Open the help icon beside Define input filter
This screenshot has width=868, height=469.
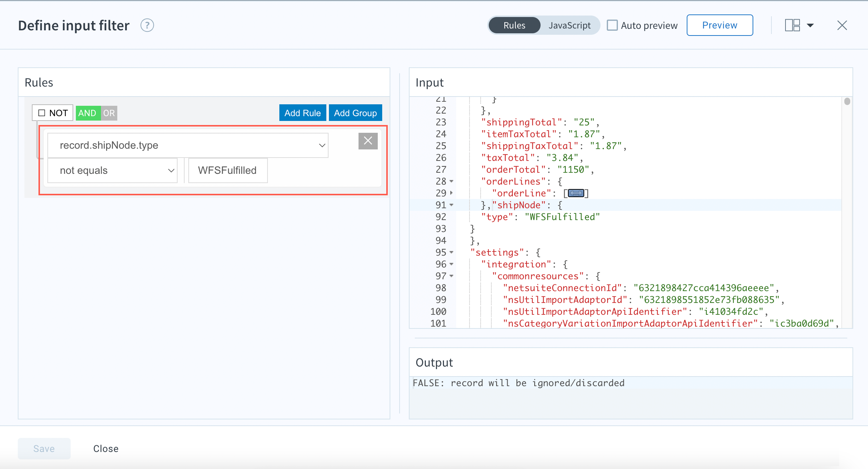click(147, 26)
